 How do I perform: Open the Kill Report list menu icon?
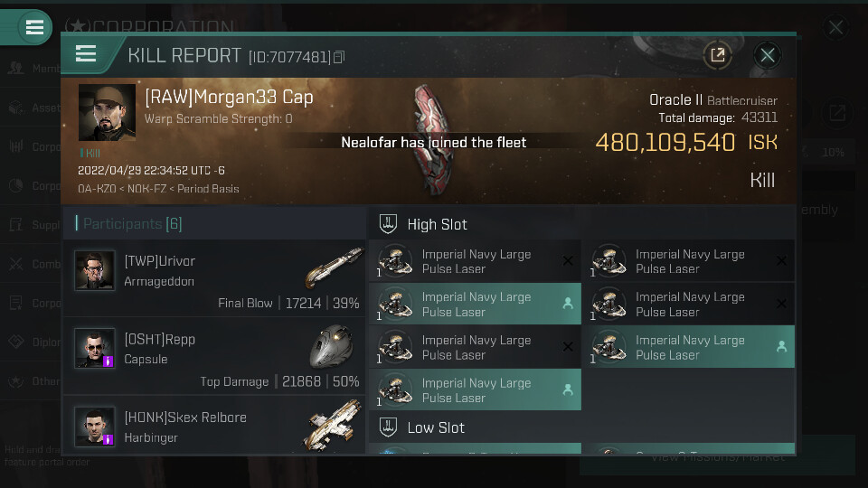coord(86,54)
